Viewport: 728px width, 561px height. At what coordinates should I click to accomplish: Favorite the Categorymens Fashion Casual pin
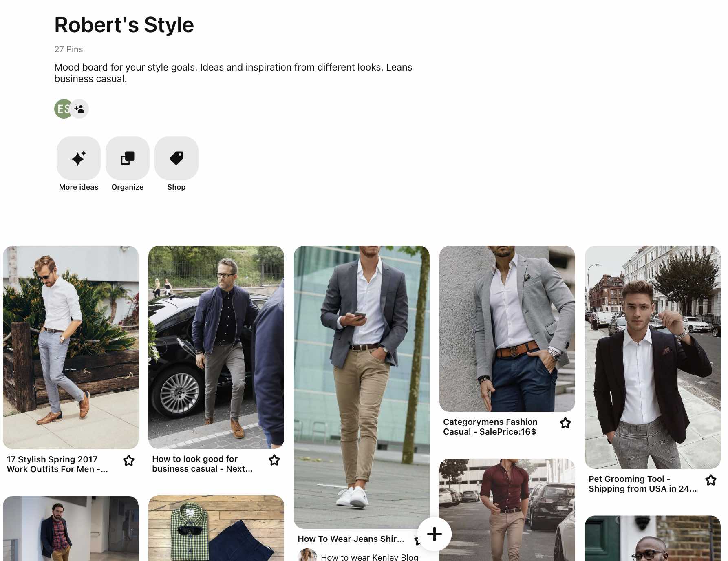[x=565, y=423]
